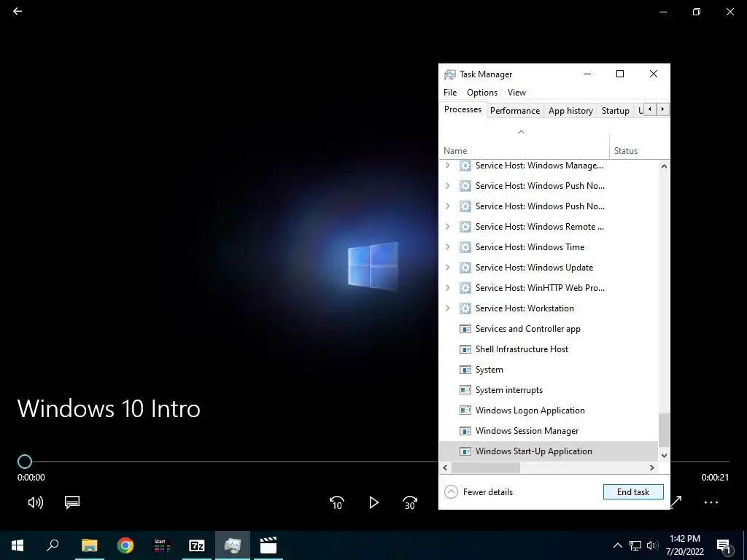Select the Windows Session Manager process

coord(549,430)
